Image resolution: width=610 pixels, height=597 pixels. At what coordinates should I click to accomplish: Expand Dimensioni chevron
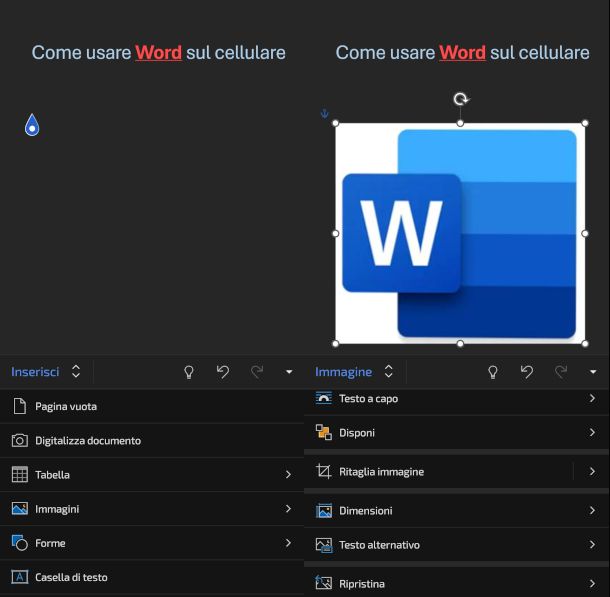click(592, 511)
